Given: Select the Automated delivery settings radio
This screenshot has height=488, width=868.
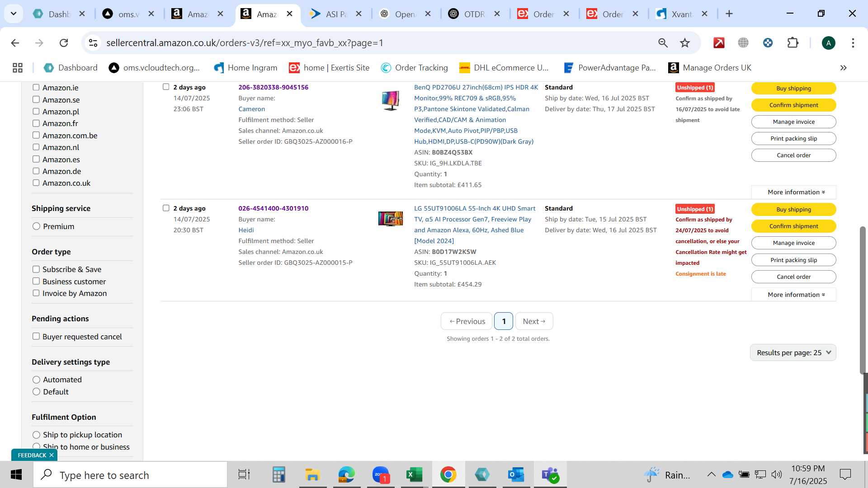Looking at the screenshot, I should (37, 380).
